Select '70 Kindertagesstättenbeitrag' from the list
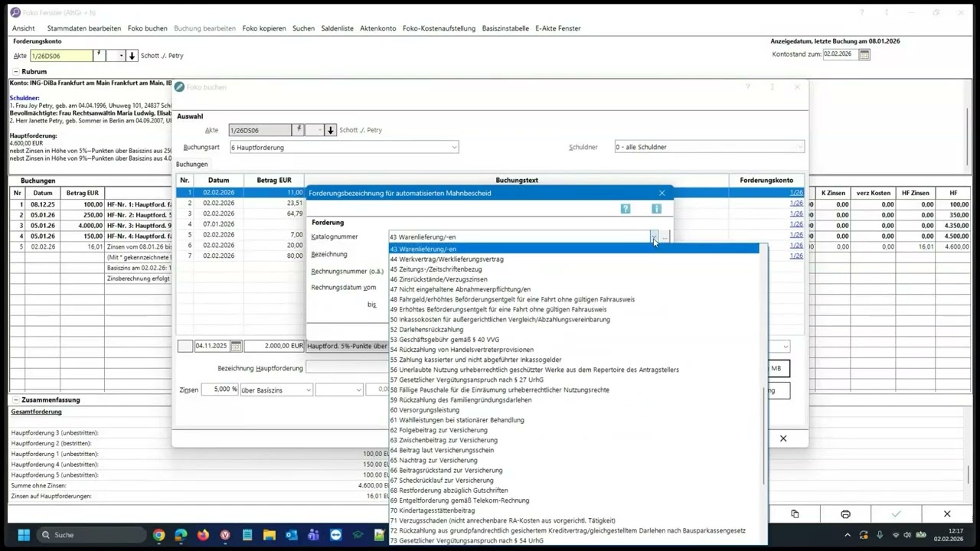 click(x=574, y=510)
